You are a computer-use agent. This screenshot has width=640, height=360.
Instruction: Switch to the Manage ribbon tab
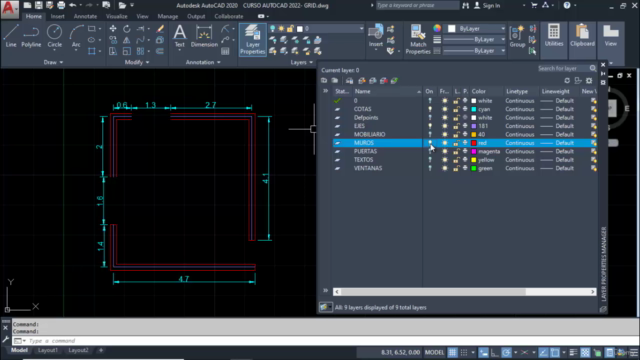(x=168, y=16)
